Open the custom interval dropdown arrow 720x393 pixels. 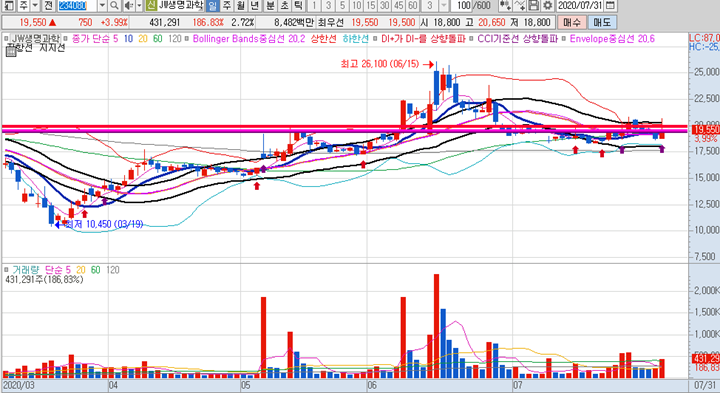444,6
